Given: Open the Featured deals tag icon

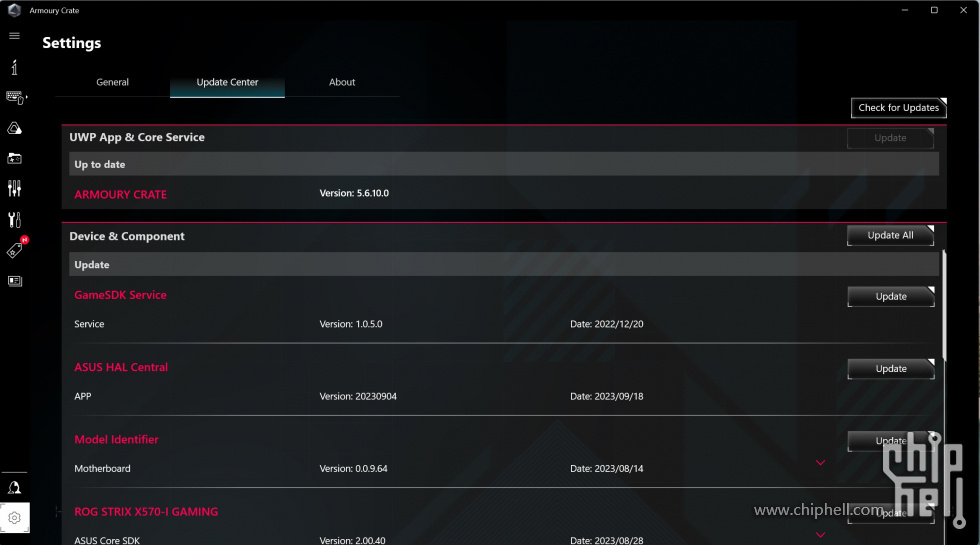Looking at the screenshot, I should pyautogui.click(x=15, y=250).
